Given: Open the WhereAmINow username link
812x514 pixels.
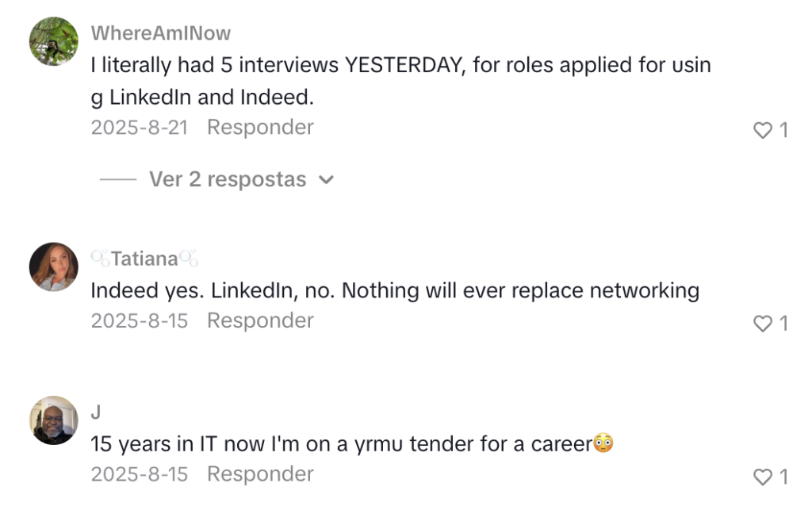Looking at the screenshot, I should tap(161, 33).
